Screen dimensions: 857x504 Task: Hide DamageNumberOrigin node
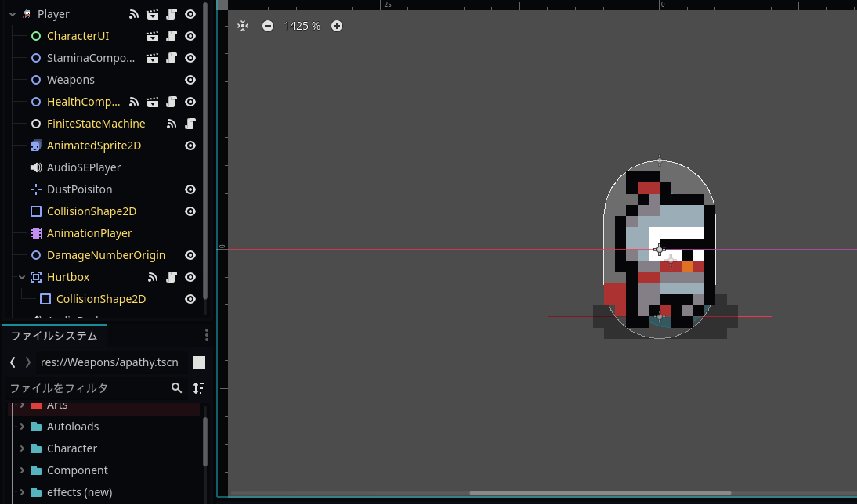[x=190, y=255]
